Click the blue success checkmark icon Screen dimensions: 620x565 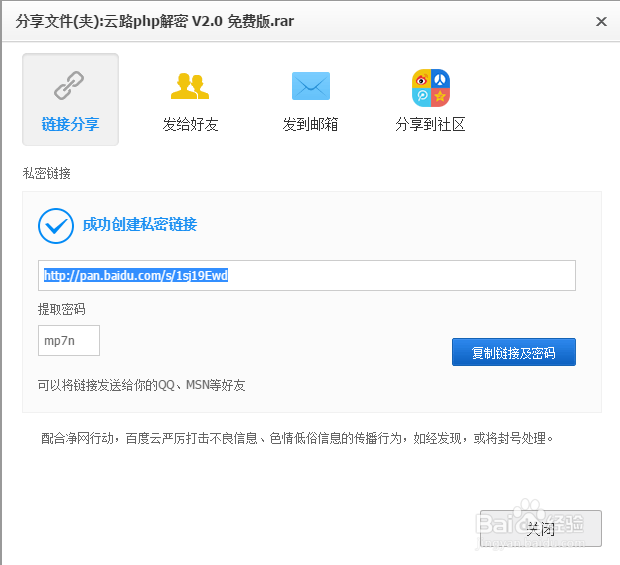pyautogui.click(x=55, y=225)
